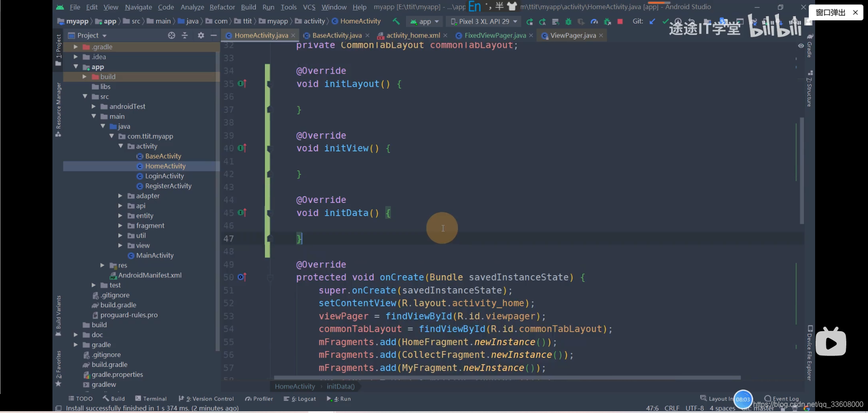The height and width of the screenshot is (413, 868).
Task: Toggle the 1: Project tool window
Action: click(58, 50)
